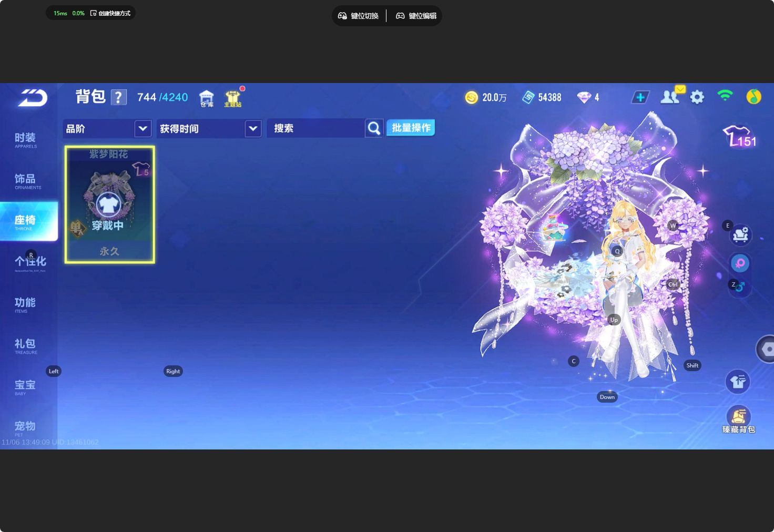The height and width of the screenshot is (532, 774).
Task: Toggle the sofa seat settings button
Action: 740,235
